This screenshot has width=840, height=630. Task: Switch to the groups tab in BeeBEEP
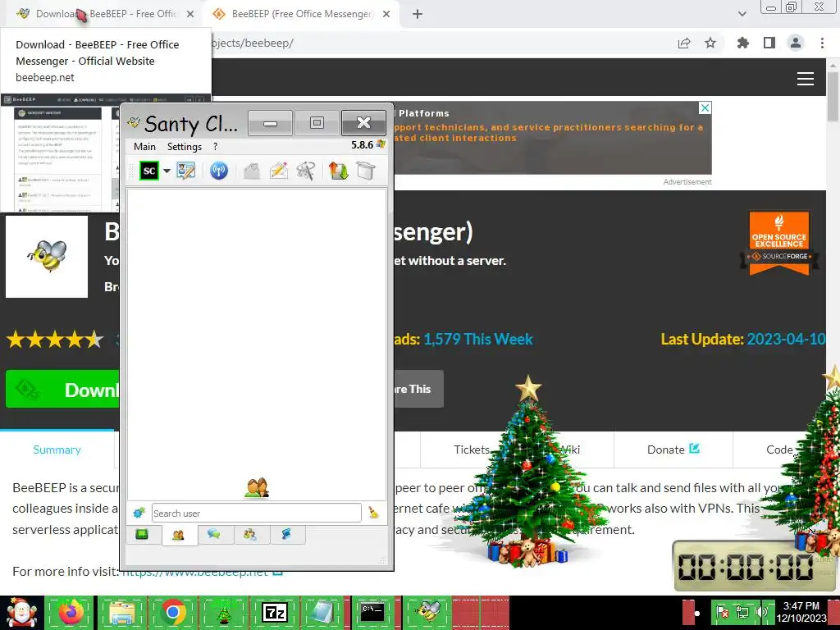tap(249, 534)
